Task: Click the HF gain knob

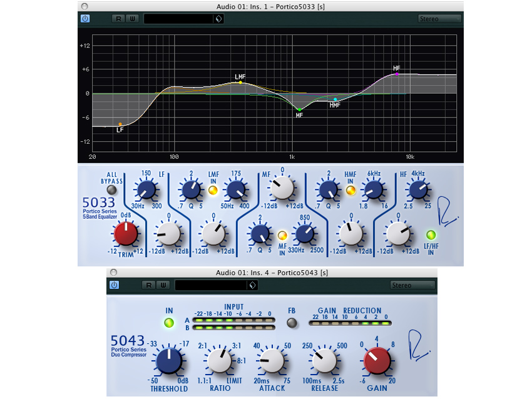Action: coord(398,233)
